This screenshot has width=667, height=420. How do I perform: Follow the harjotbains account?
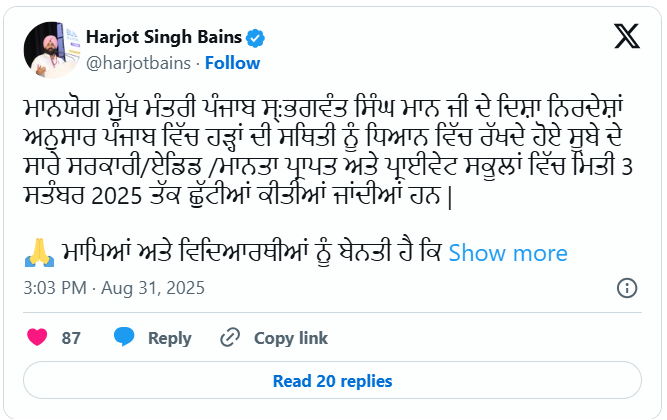click(x=233, y=63)
